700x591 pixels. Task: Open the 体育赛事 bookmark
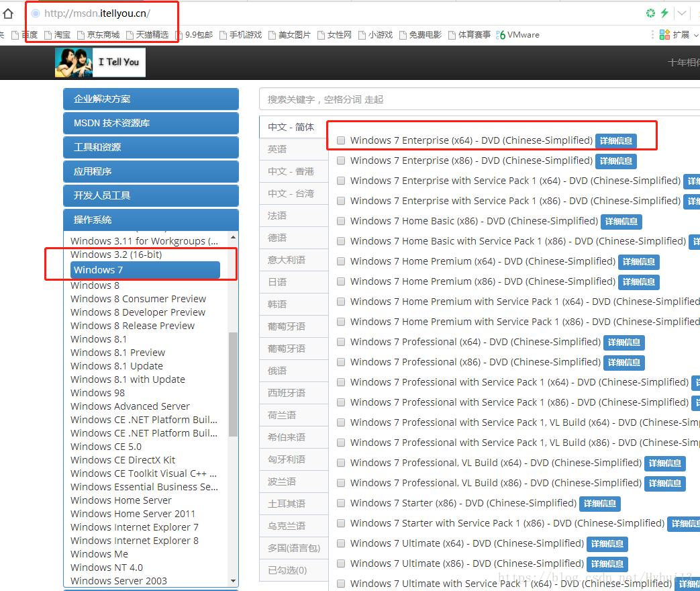coord(469,35)
